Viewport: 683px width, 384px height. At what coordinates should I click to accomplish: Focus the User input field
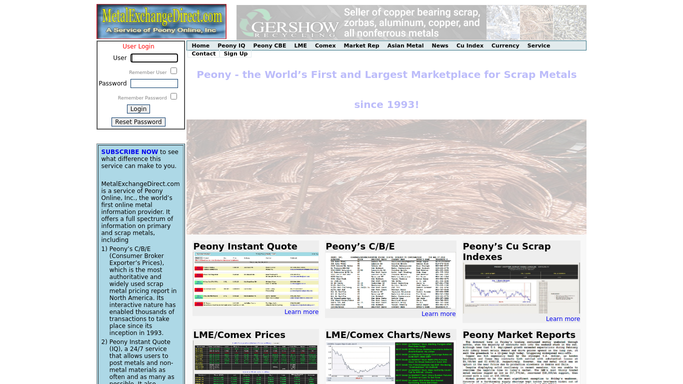pyautogui.click(x=154, y=58)
